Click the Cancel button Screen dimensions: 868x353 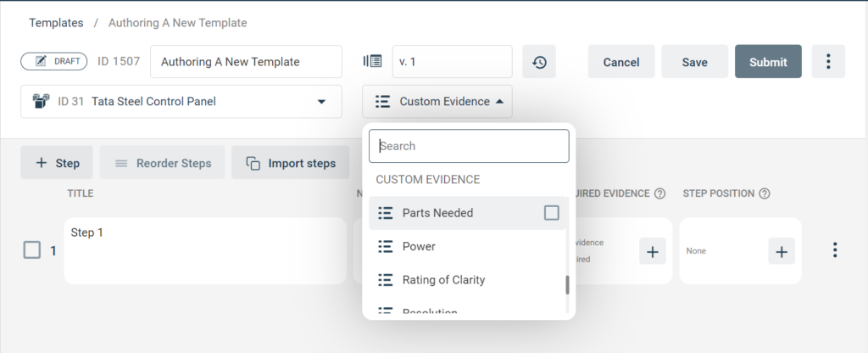[621, 61]
